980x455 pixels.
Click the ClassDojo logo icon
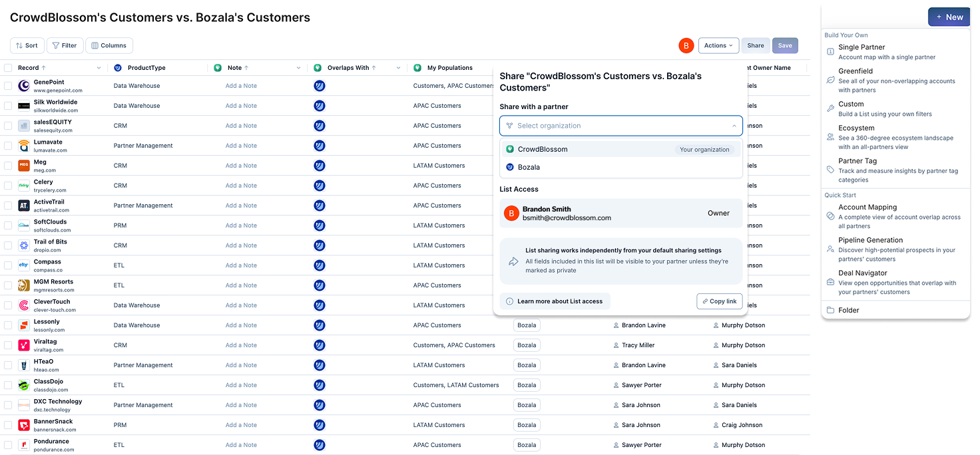(24, 385)
